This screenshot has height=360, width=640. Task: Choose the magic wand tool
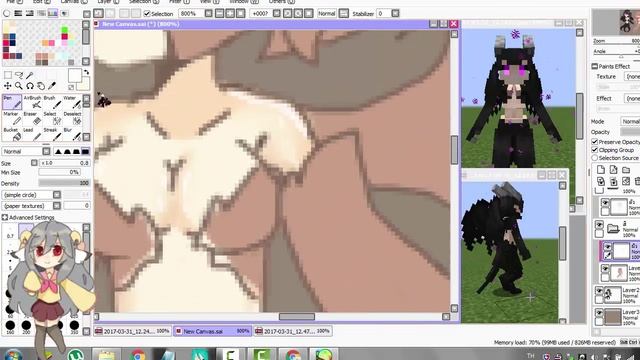click(30, 75)
